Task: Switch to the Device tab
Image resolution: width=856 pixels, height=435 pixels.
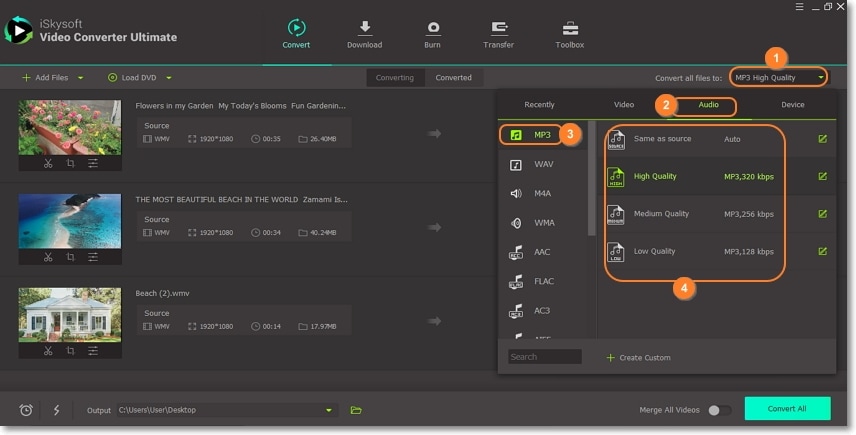Action: click(x=793, y=105)
